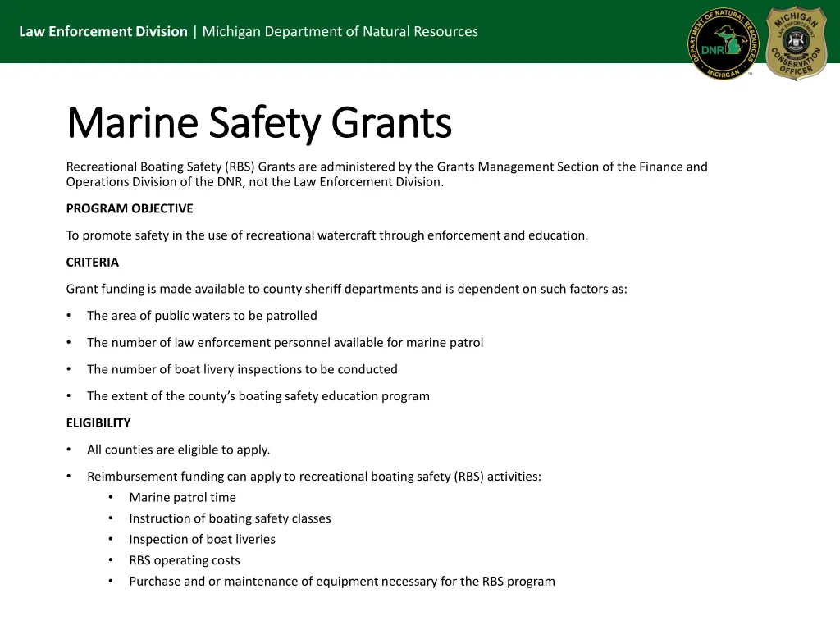Viewport: 840px width, 630px height.
Task: Click sub-bullet 'RBS operating costs'
Action: click(x=185, y=559)
